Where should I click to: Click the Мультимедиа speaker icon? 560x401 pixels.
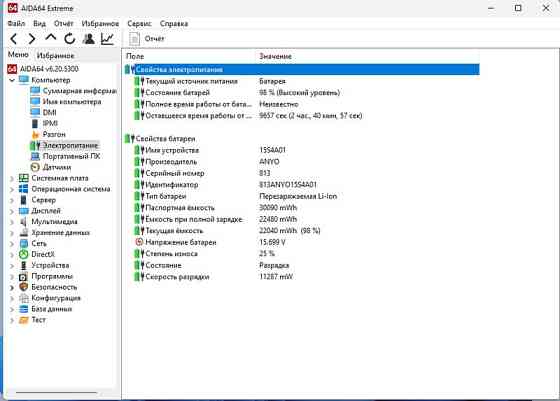tap(24, 222)
